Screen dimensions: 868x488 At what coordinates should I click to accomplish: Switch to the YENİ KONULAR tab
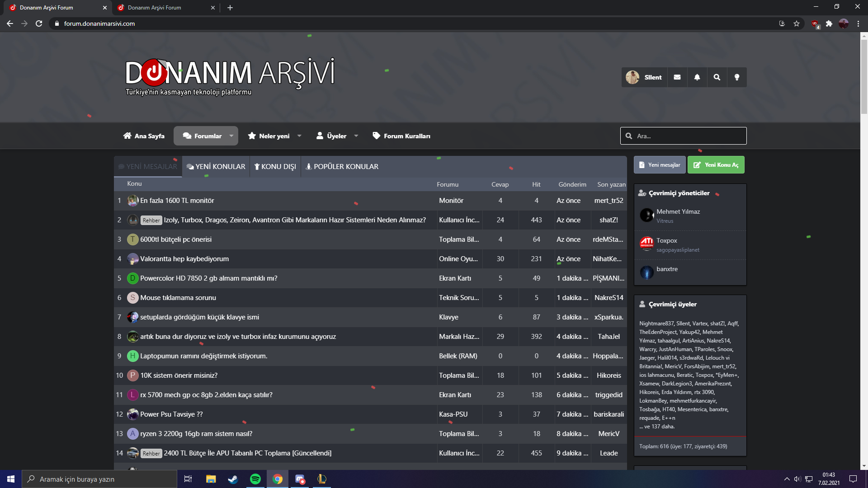(216, 167)
